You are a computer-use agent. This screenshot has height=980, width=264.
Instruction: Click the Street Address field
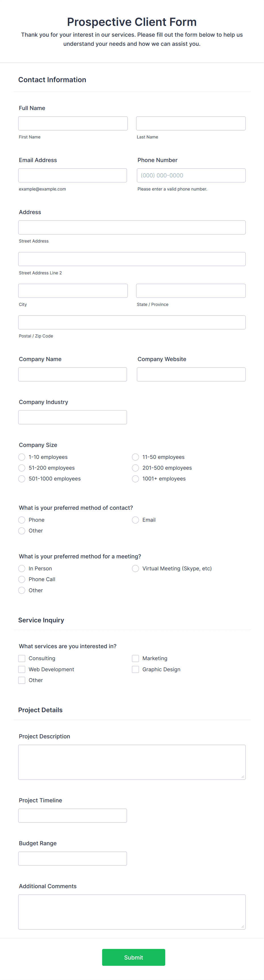pyautogui.click(x=132, y=227)
